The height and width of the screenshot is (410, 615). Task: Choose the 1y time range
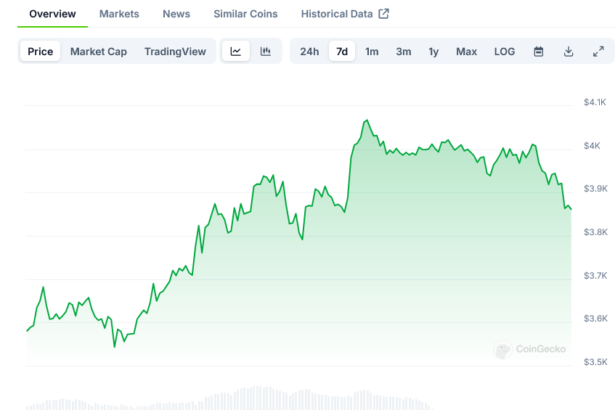pos(433,51)
